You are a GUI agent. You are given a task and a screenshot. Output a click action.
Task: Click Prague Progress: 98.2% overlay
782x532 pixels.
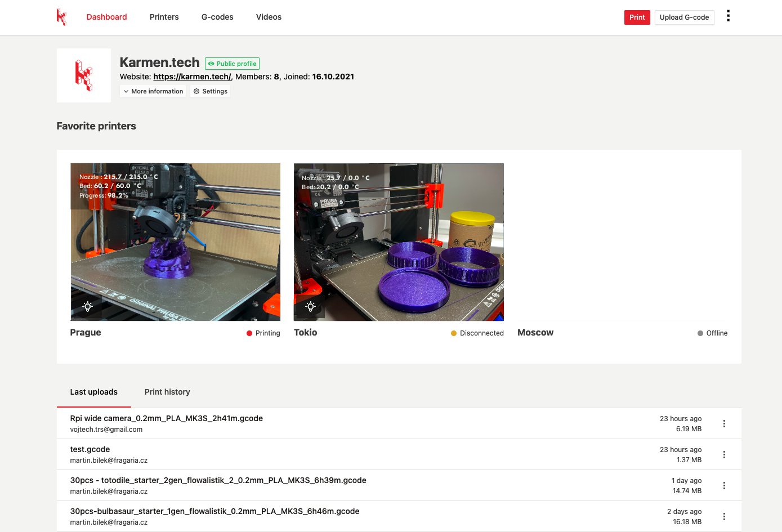[104, 196]
